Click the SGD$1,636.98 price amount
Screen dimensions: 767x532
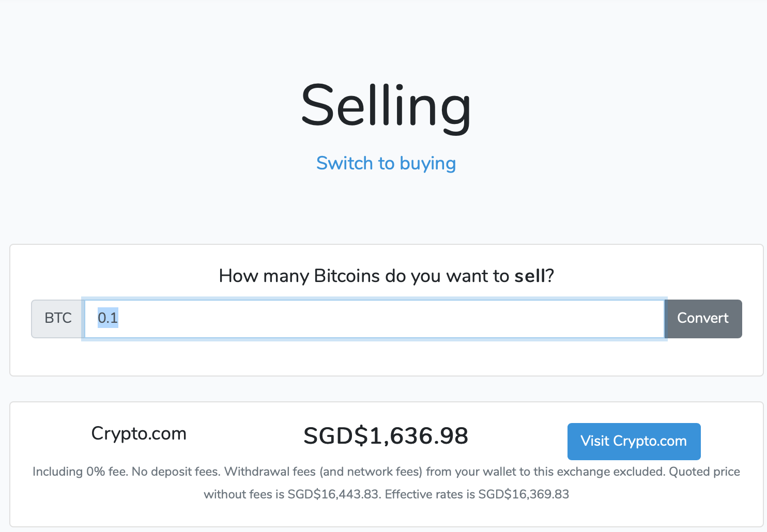click(386, 435)
